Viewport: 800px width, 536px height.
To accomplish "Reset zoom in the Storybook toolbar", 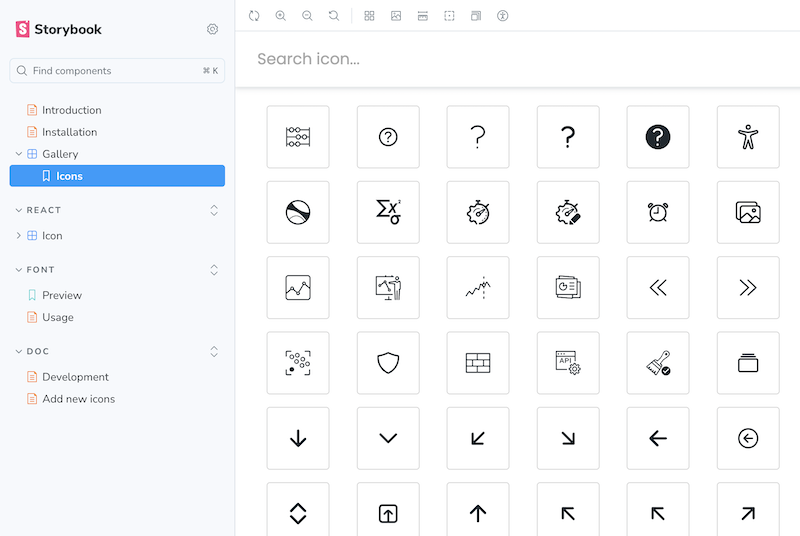I will [x=334, y=16].
